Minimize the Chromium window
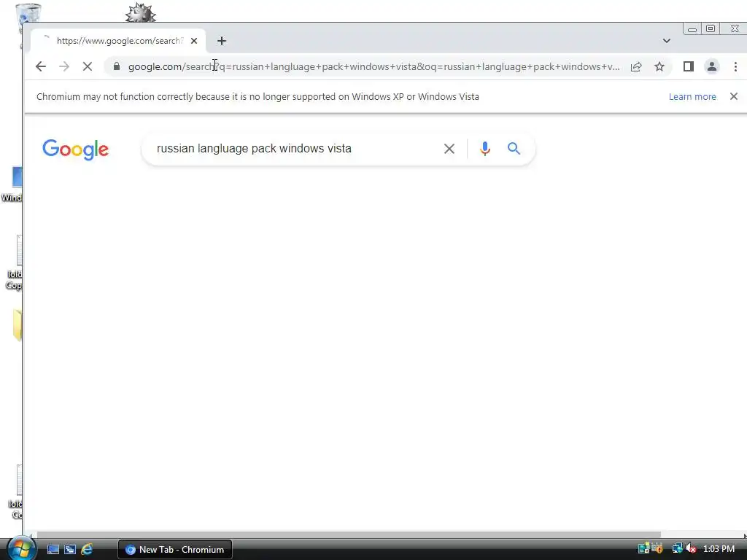747x560 pixels. coord(692,29)
